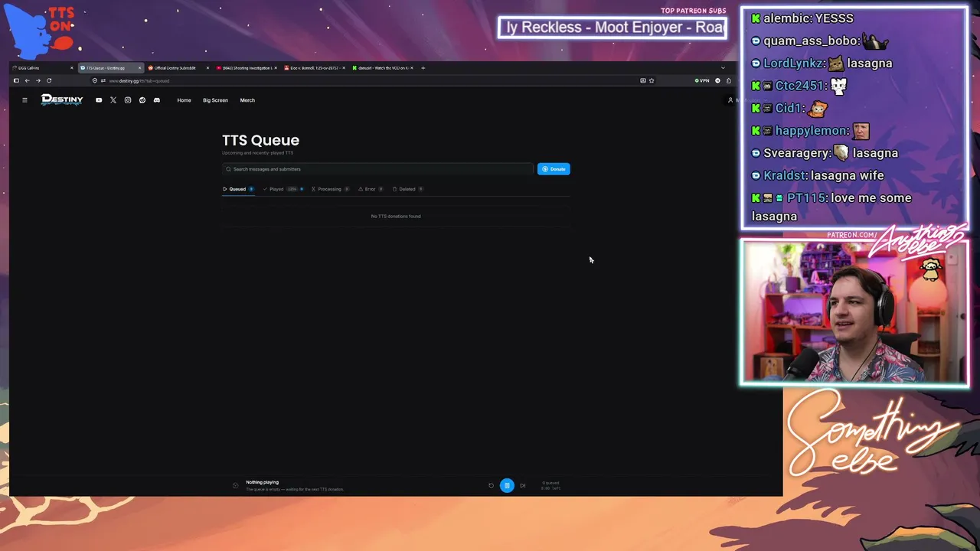Image resolution: width=980 pixels, height=551 pixels.
Task: Click chat username Kraldst
Action: [x=785, y=175]
